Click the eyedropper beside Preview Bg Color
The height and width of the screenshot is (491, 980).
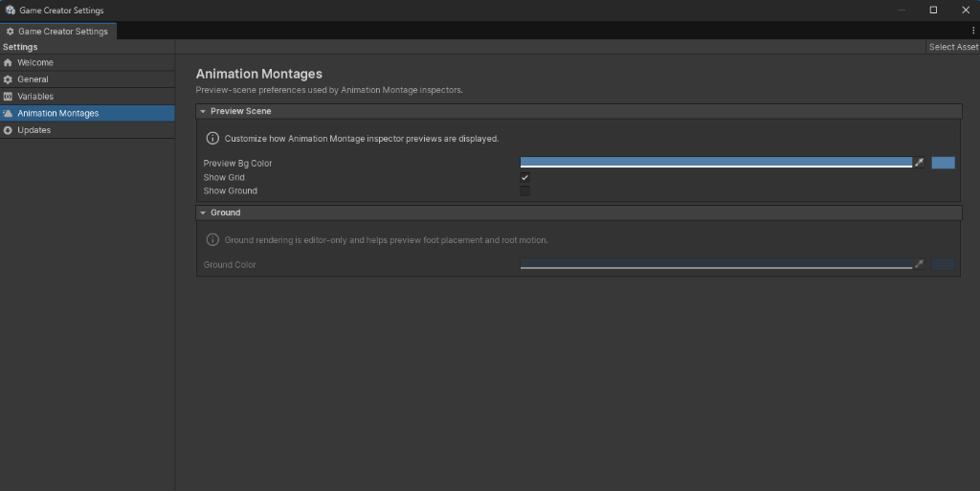point(919,163)
